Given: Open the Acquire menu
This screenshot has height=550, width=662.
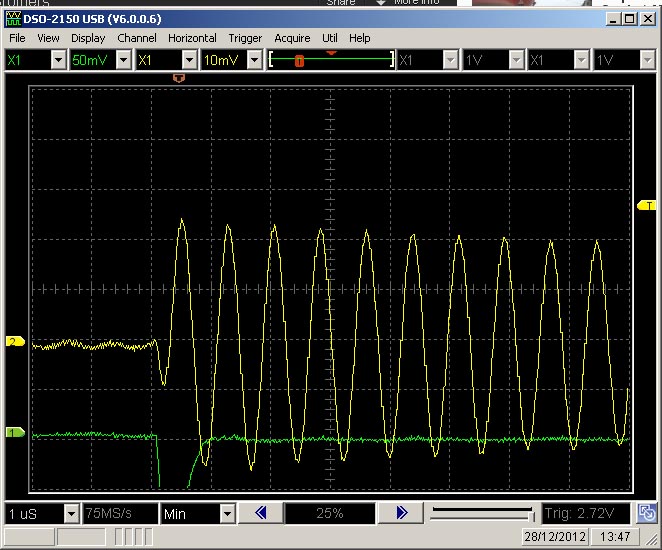Looking at the screenshot, I should 292,38.
